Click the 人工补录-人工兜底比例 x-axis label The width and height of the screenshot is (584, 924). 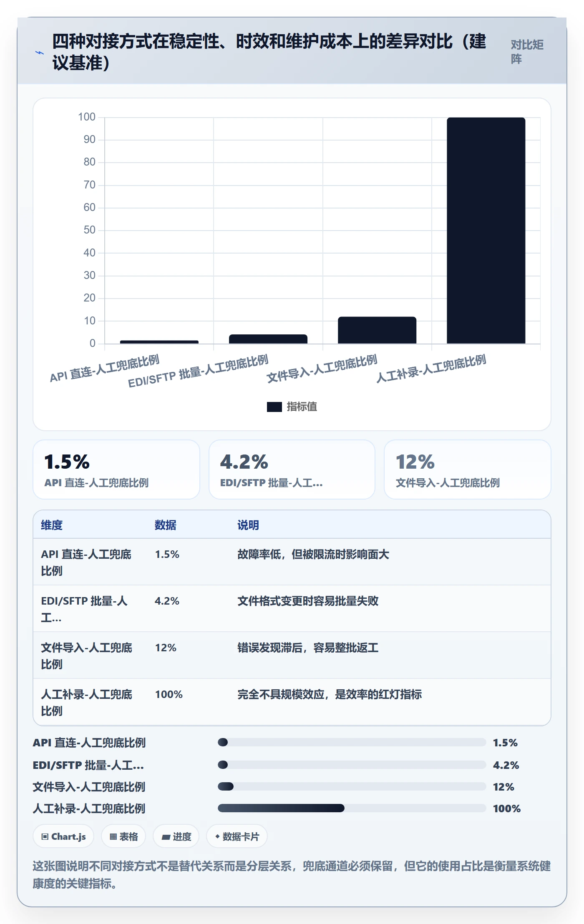pyautogui.click(x=431, y=369)
